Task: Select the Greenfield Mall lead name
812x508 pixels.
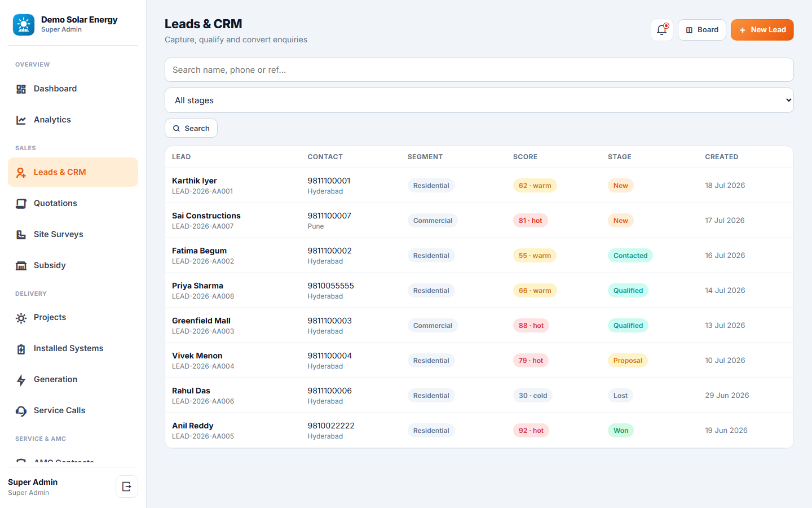Action: click(201, 321)
